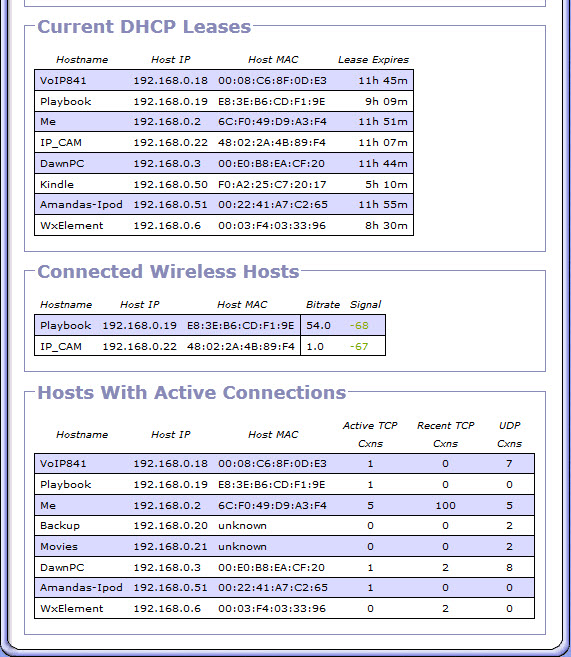Click IP 192.168.0.22 in the DHCP Leases table
This screenshot has height=657, width=571.
[x=171, y=142]
